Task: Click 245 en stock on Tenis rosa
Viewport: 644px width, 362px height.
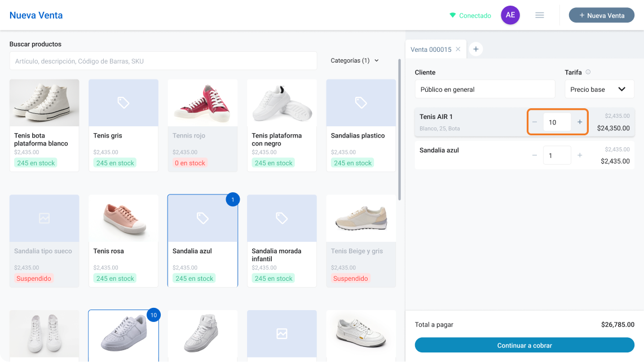Action: pyautogui.click(x=115, y=279)
